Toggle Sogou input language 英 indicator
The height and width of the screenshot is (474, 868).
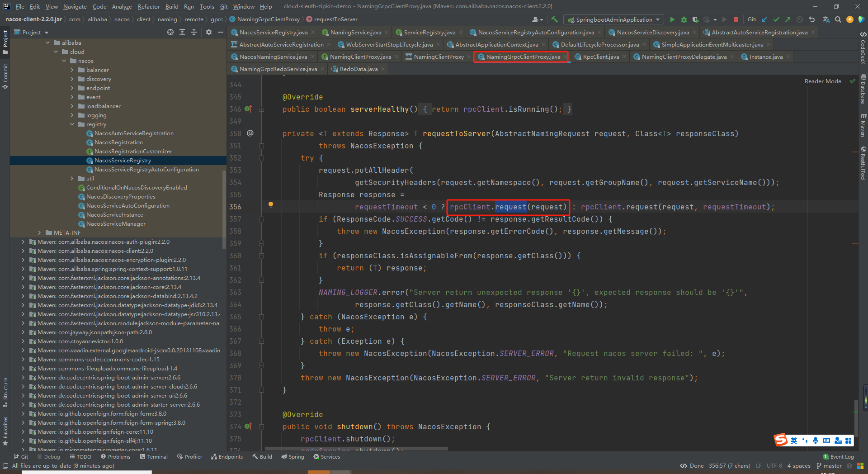pyautogui.click(x=794, y=441)
